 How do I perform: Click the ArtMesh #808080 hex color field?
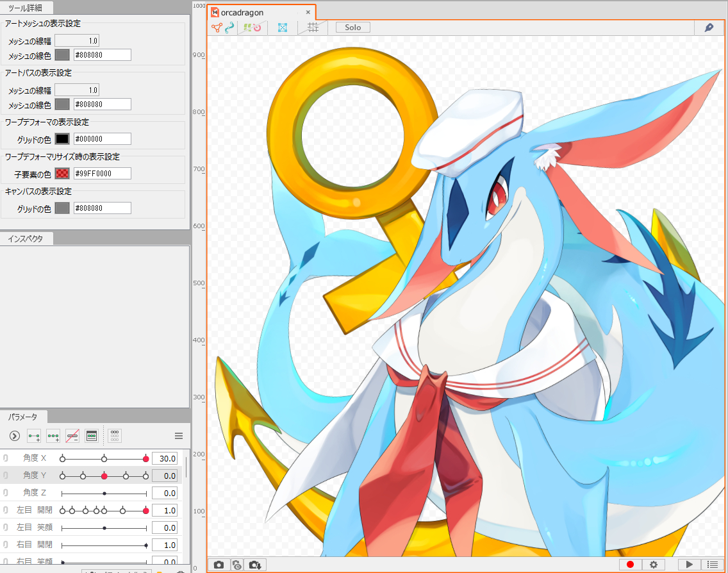102,54
